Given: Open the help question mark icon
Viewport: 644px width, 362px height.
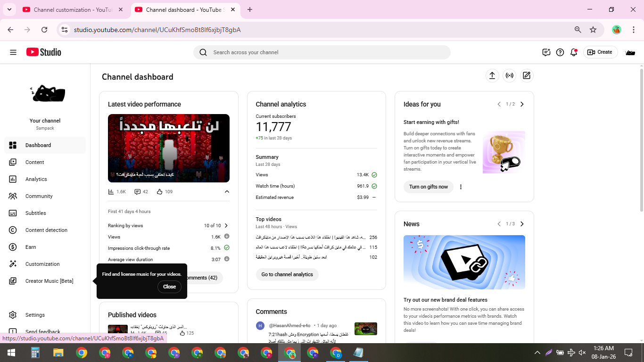Looking at the screenshot, I should [x=560, y=52].
